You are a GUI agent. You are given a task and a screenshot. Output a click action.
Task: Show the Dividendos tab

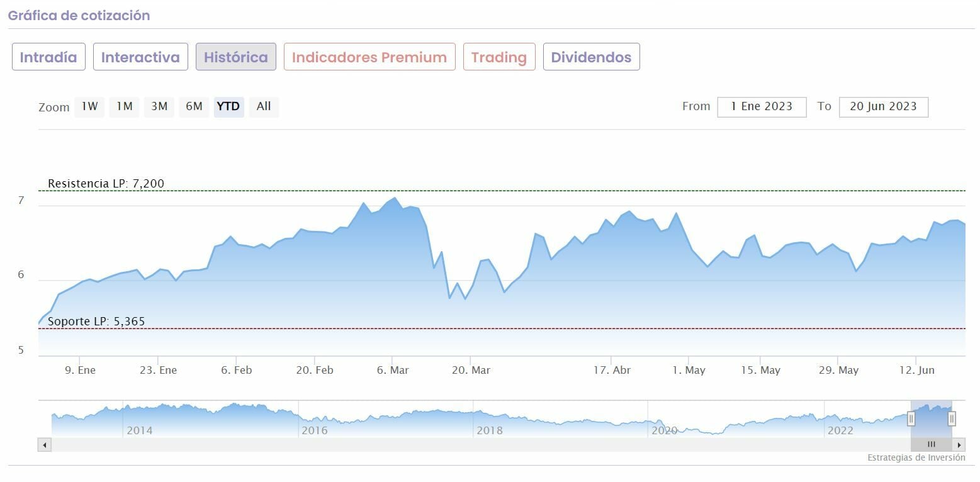(591, 57)
